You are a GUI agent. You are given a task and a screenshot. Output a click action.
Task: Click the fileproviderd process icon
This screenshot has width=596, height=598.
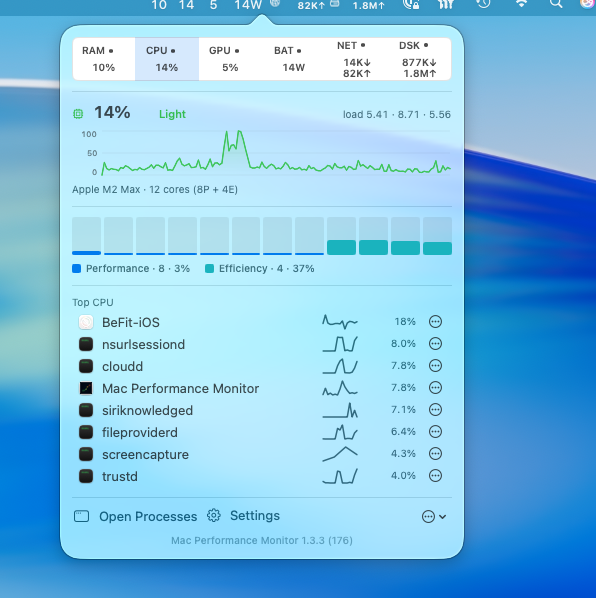point(86,432)
